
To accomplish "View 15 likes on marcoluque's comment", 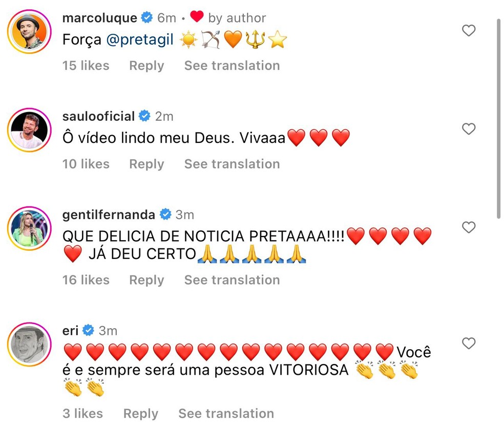I will click(x=86, y=66).
